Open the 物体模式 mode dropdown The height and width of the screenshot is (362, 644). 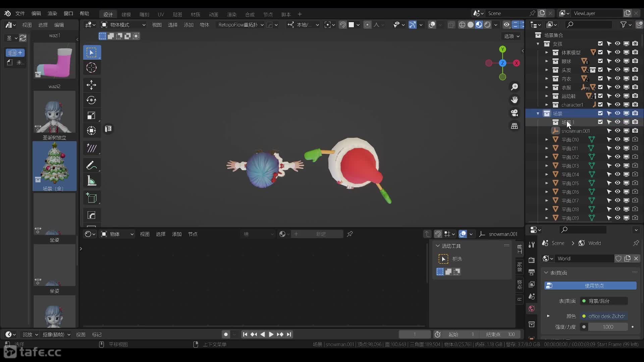click(123, 25)
